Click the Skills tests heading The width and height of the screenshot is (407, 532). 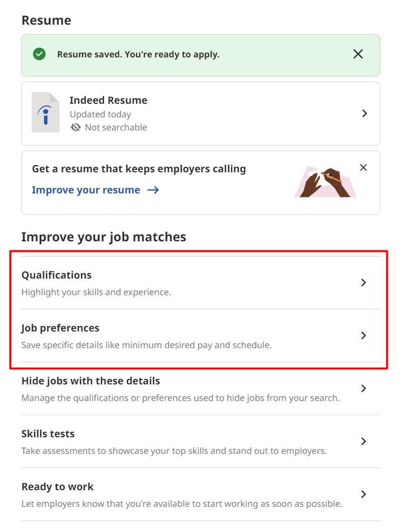pos(48,434)
